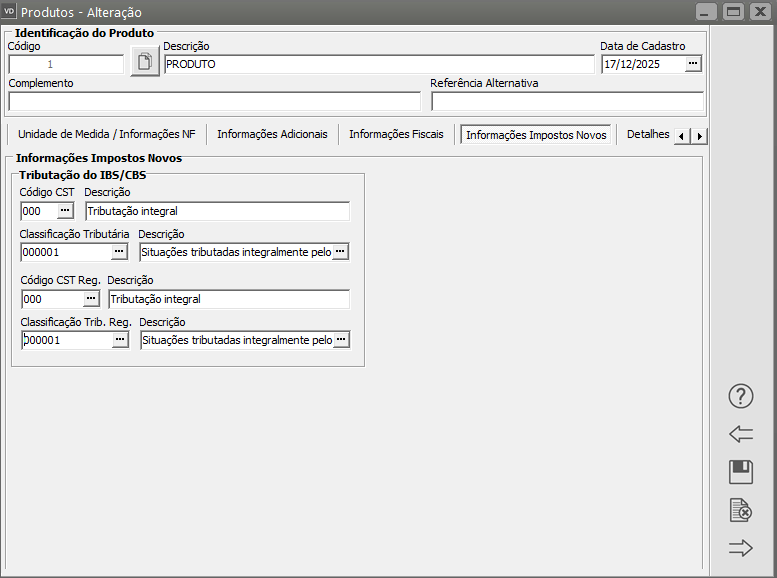This screenshot has width=777, height=578.
Task: Click the Descrição field containing PRODUTO
Action: pos(378,64)
